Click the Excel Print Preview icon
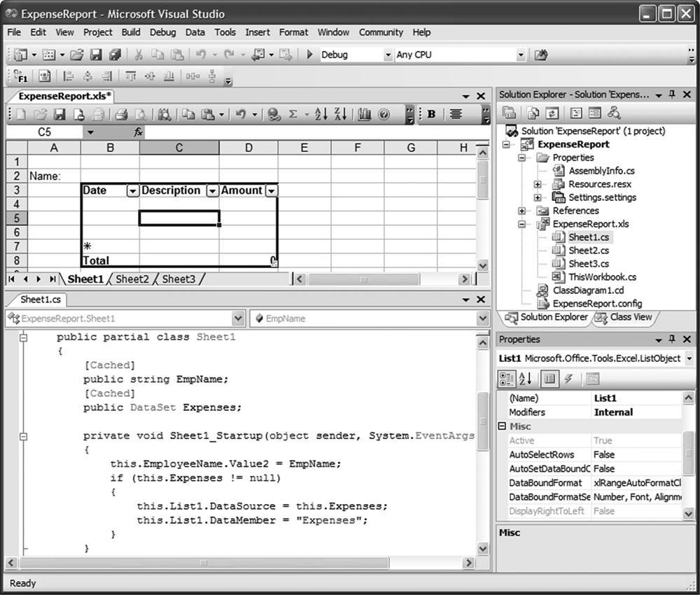The height and width of the screenshot is (595, 700). tap(141, 115)
